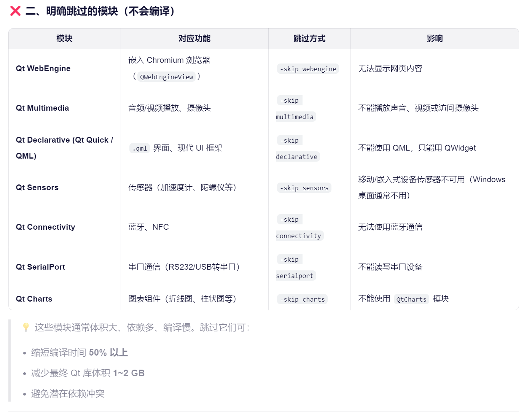The width and height of the screenshot is (532, 413).
Task: Click the -skip charts code chip
Action: 302,299
